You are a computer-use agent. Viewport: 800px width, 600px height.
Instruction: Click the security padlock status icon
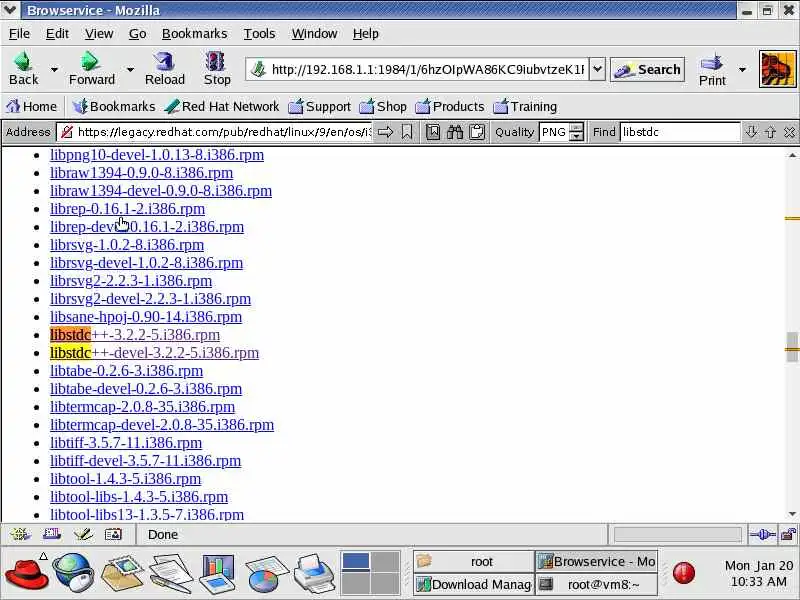(x=789, y=535)
